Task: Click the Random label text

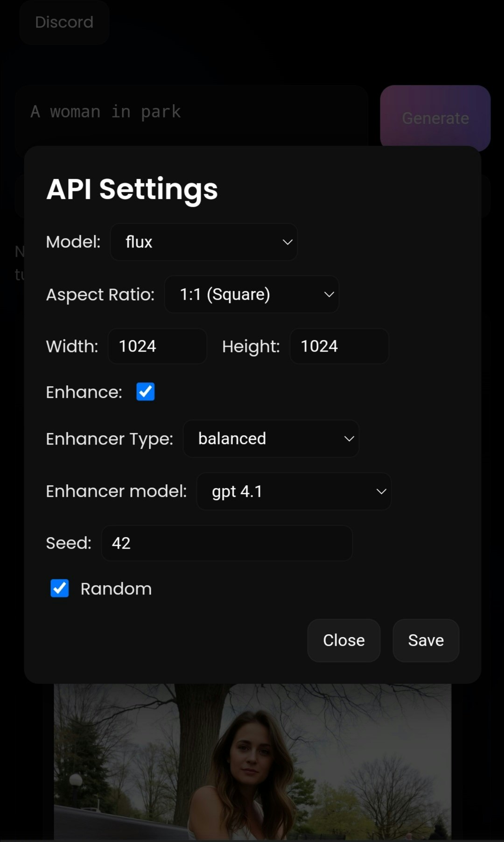Action: [116, 589]
